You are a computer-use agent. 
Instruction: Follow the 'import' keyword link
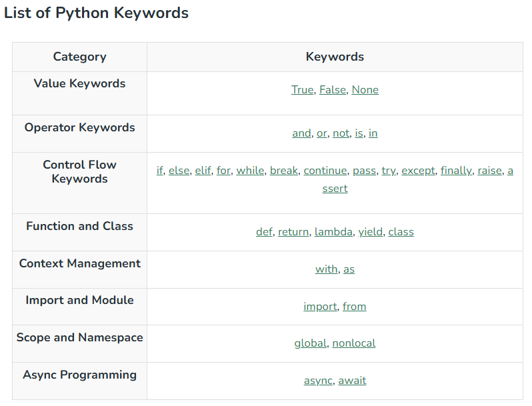click(320, 307)
